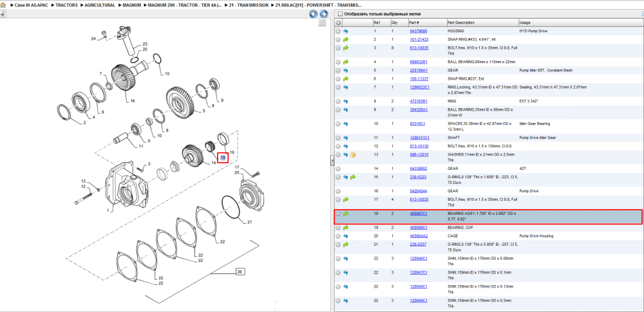Open AGRICULTURAL breadcrumb
This screenshot has height=312, width=644.
click(x=100, y=5)
